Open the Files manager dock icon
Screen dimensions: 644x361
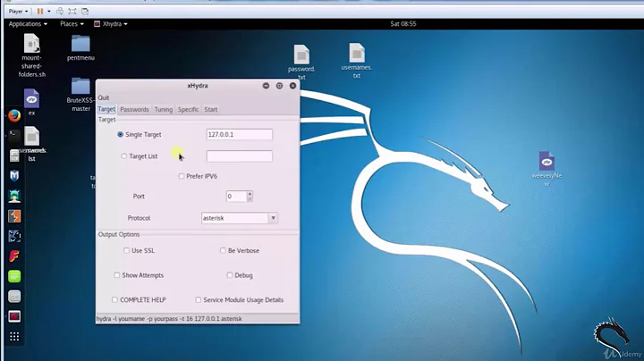click(14, 155)
